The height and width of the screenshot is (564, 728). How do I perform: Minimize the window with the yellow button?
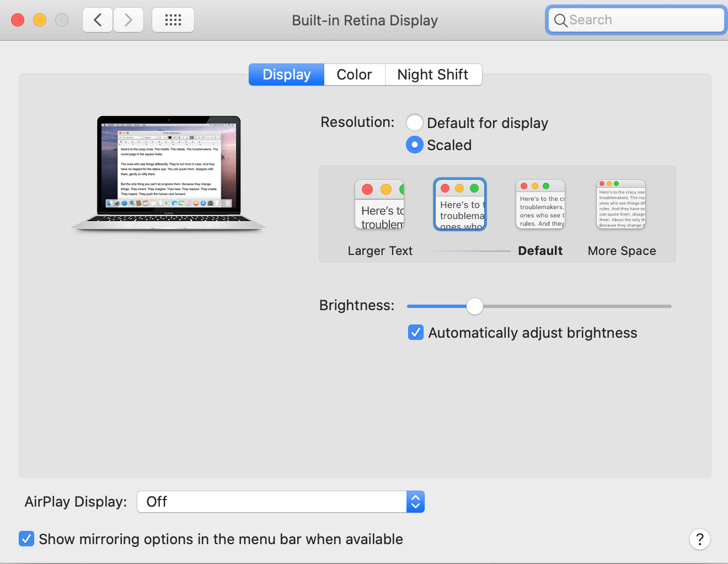tap(40, 20)
